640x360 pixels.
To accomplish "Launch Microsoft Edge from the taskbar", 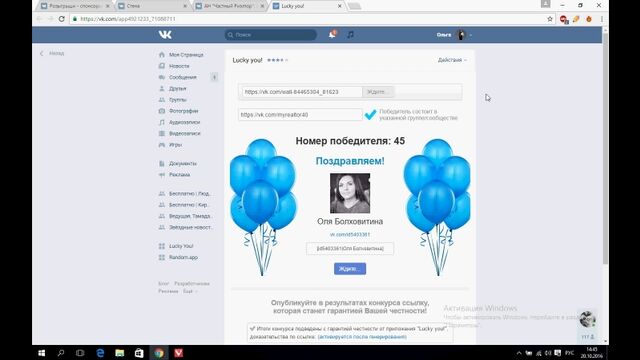I will pyautogui.click(x=100, y=353).
